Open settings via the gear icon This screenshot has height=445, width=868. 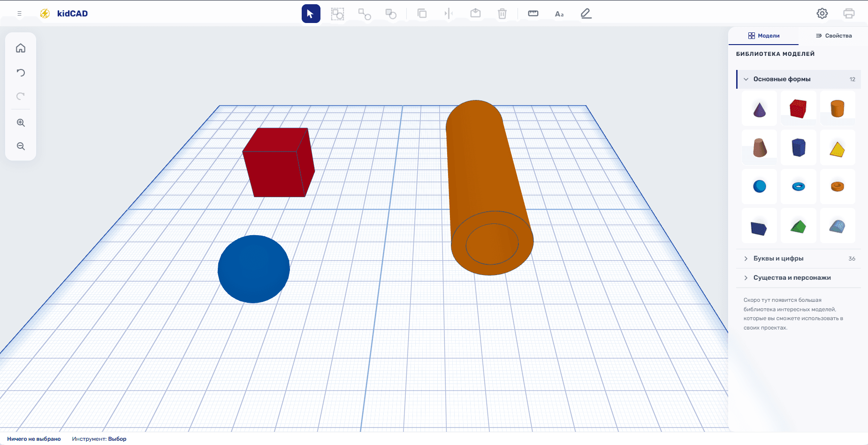[x=822, y=14]
